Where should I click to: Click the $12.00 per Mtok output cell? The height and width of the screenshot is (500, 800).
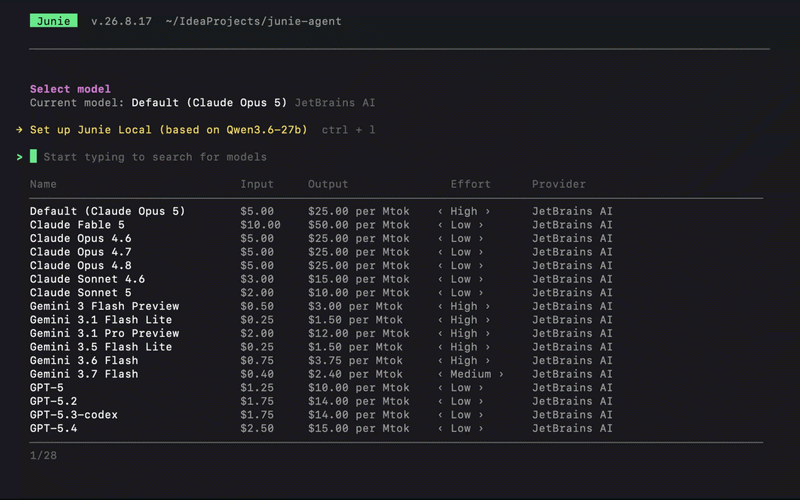click(x=358, y=333)
